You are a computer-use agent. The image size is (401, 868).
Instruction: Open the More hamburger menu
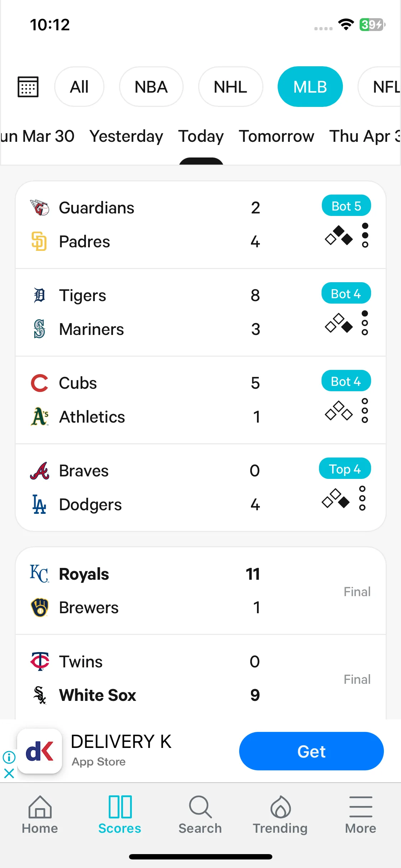[x=361, y=807]
